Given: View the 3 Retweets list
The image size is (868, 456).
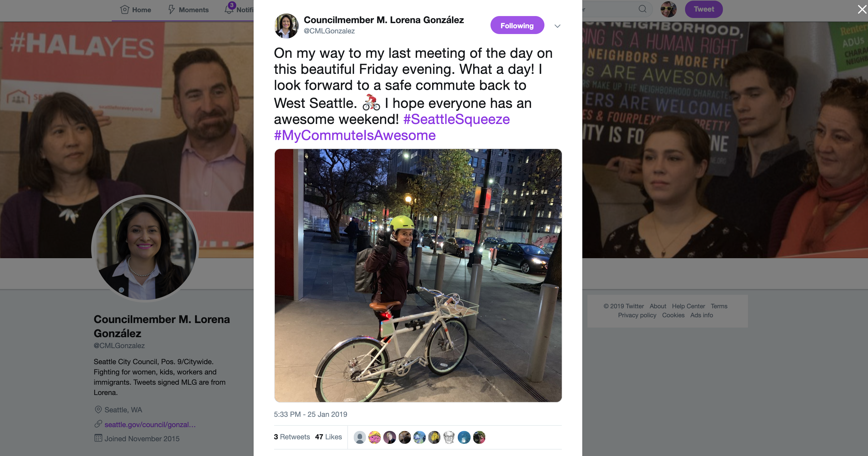Looking at the screenshot, I should (292, 437).
